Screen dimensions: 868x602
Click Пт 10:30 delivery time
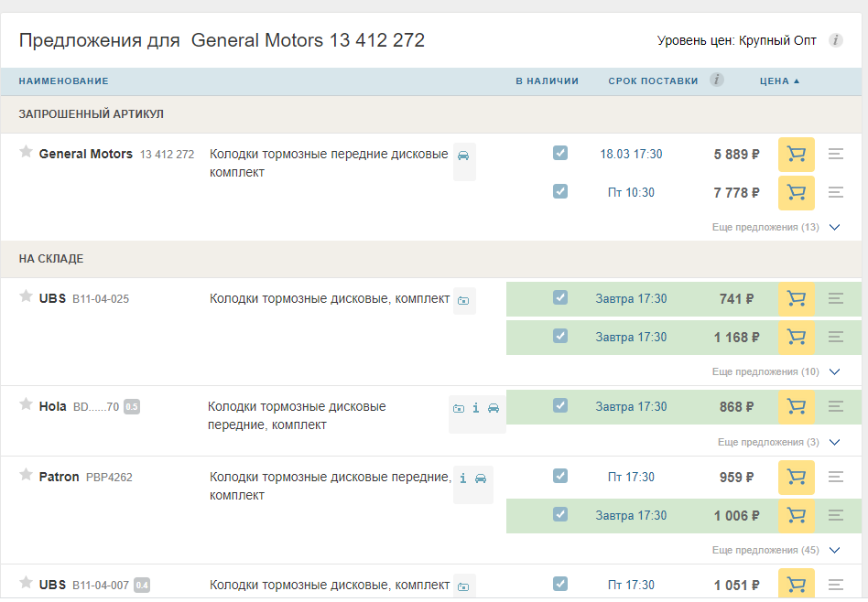[x=631, y=192]
